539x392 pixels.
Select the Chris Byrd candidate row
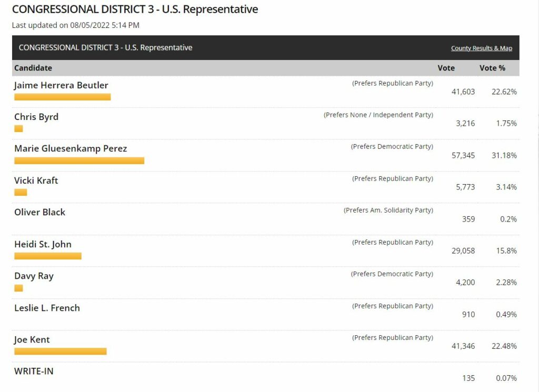[x=265, y=123]
